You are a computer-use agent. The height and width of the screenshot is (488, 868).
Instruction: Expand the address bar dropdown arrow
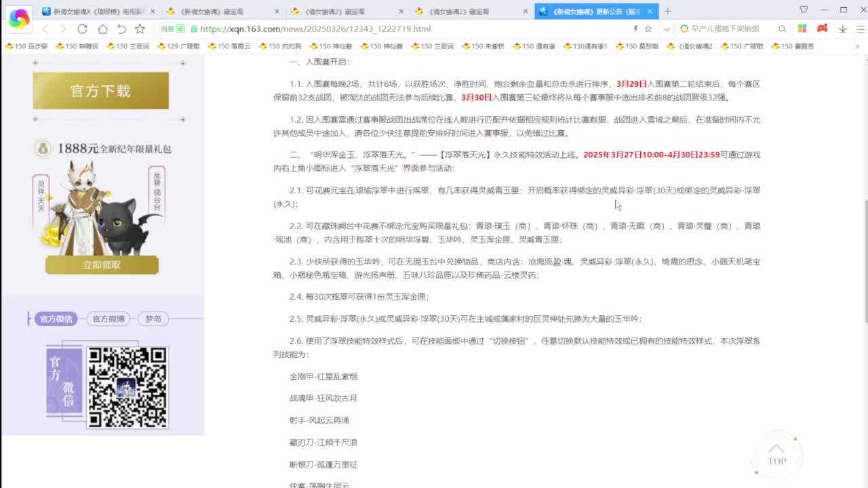click(x=667, y=29)
